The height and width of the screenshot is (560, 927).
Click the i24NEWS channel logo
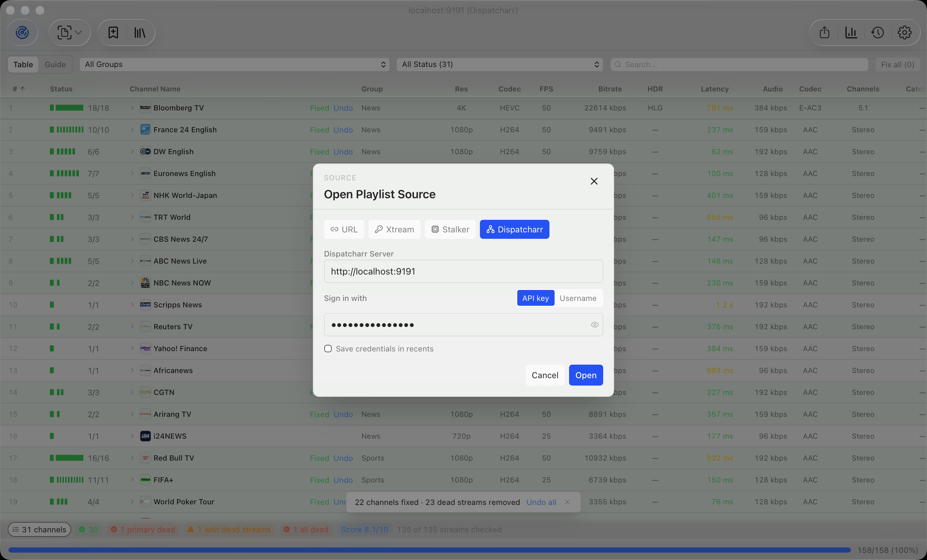click(145, 436)
